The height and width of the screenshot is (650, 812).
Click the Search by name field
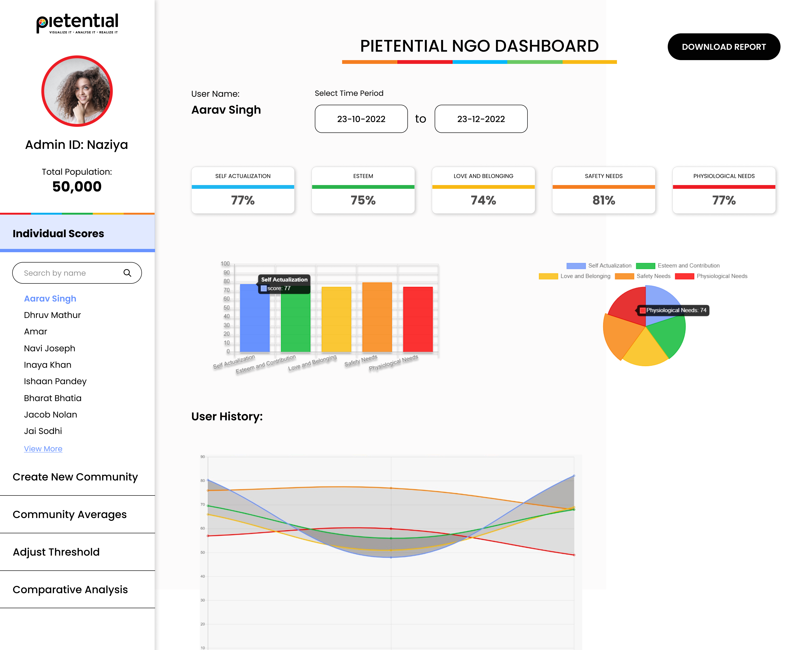[x=77, y=273]
